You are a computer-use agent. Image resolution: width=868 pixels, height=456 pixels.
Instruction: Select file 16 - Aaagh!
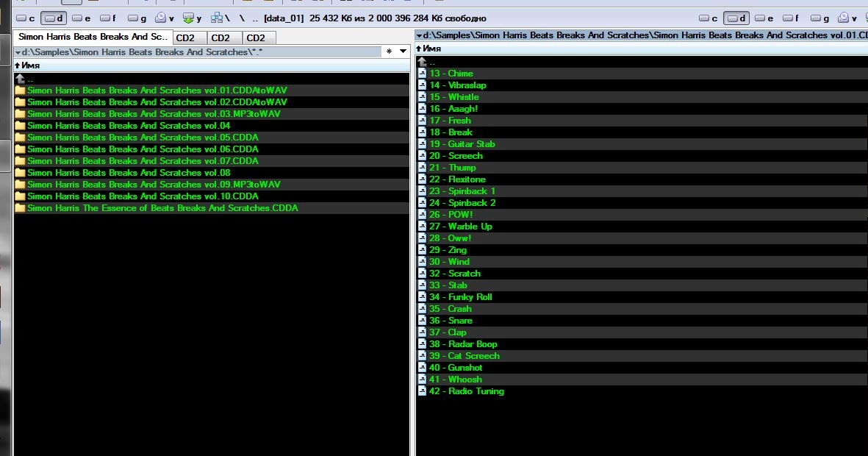click(x=453, y=109)
